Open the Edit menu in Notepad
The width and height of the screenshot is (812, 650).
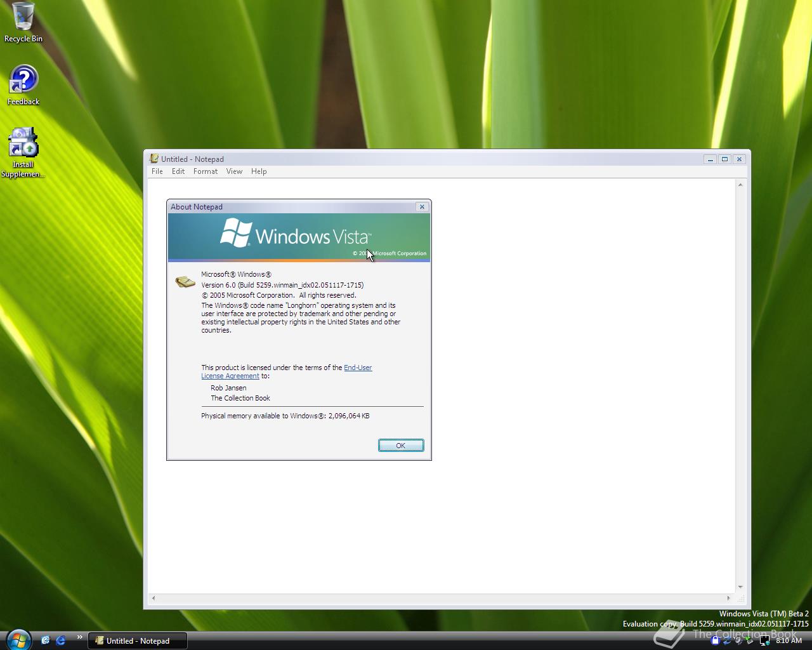tap(178, 171)
